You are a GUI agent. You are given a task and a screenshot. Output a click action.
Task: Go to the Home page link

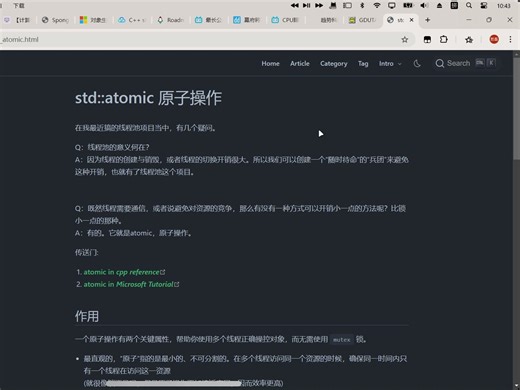(x=270, y=63)
